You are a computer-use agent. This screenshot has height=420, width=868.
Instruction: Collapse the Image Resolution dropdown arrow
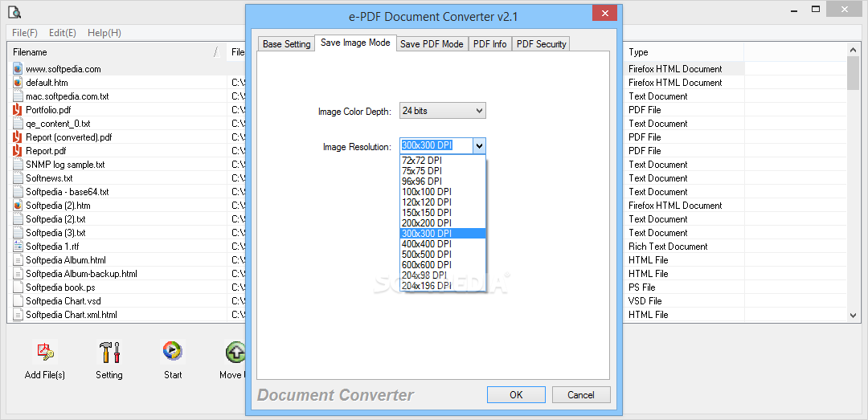click(479, 146)
